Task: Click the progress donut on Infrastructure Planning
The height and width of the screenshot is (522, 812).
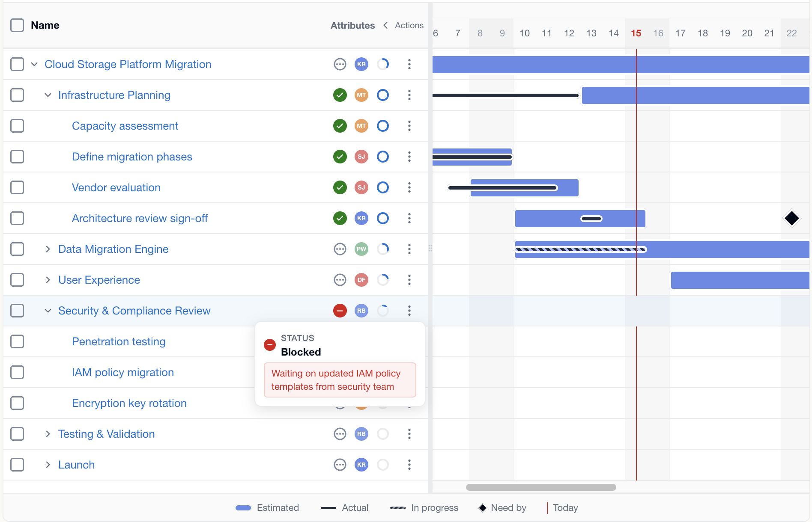Action: pos(382,95)
